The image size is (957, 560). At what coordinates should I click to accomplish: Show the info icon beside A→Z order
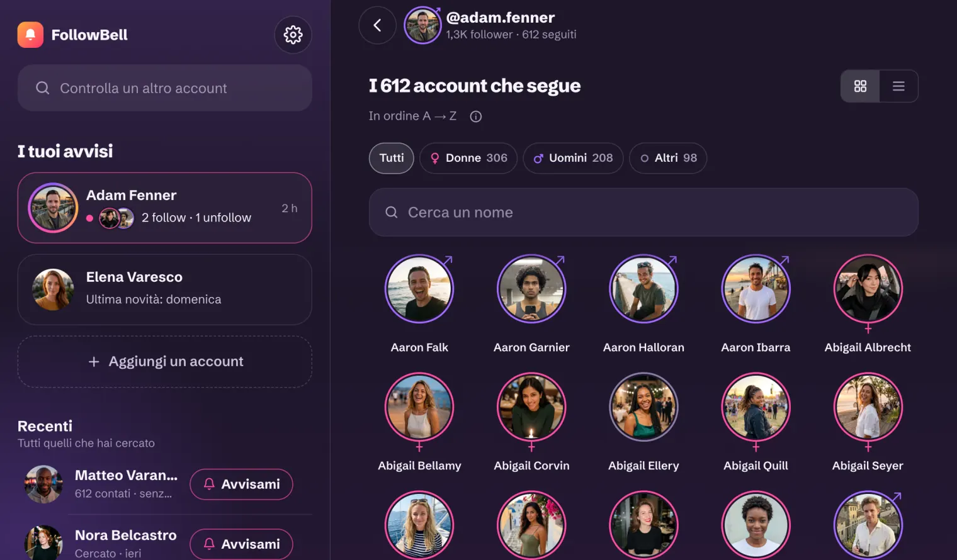pos(476,116)
